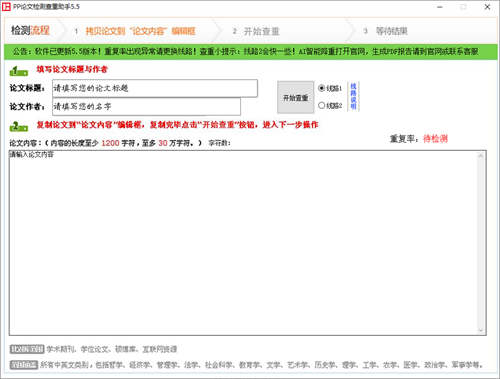The height and width of the screenshot is (379, 500).
Task: Click the 待检测 repetition rate status
Action: (x=435, y=138)
